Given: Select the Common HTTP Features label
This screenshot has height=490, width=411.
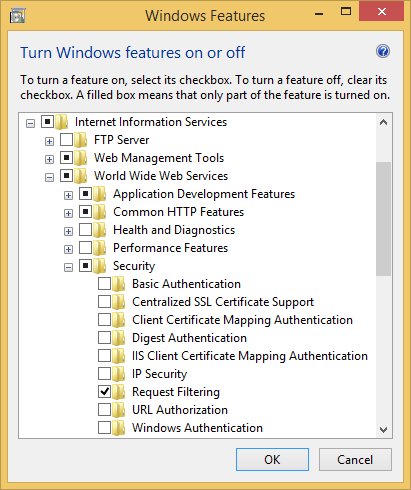Looking at the screenshot, I should coord(179,212).
